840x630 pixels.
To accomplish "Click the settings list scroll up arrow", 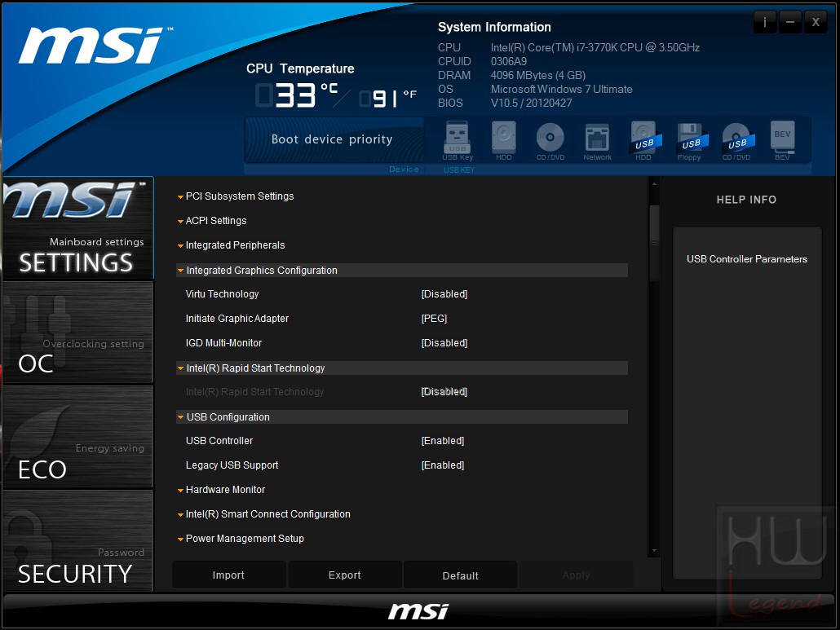I will point(654,184).
